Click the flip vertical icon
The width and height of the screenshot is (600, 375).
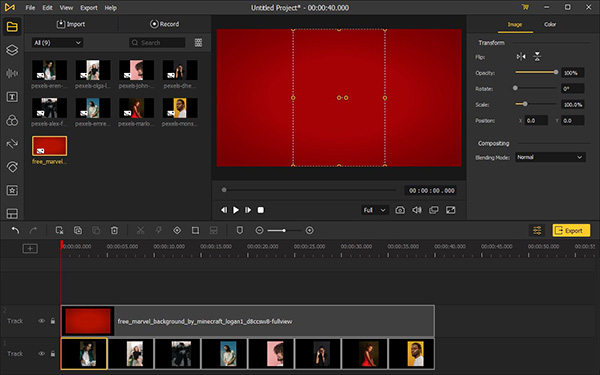537,57
